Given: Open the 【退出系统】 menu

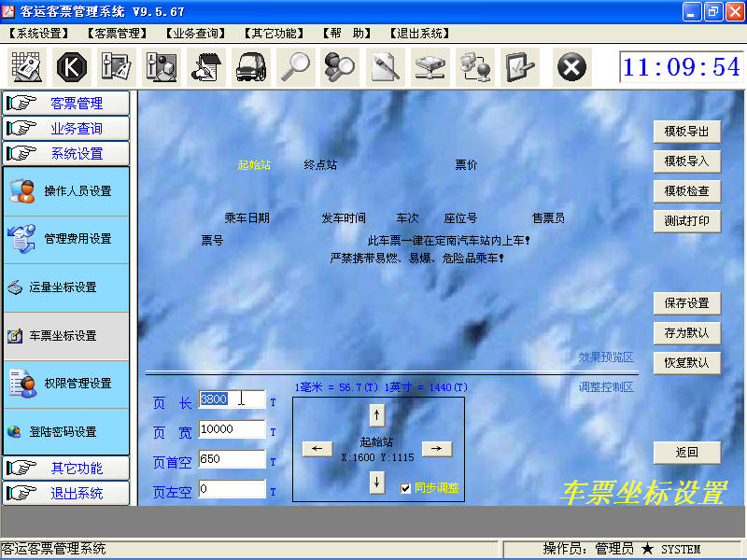Looking at the screenshot, I should click(x=419, y=34).
